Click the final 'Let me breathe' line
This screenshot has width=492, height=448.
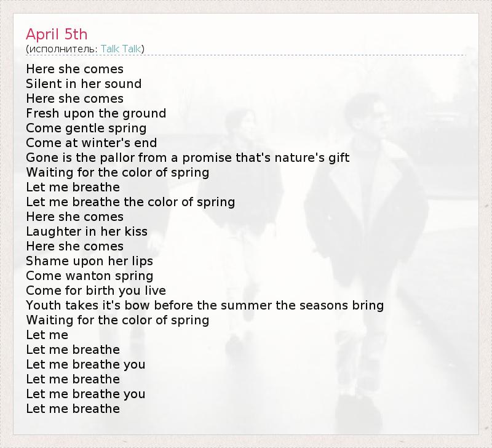tap(73, 409)
